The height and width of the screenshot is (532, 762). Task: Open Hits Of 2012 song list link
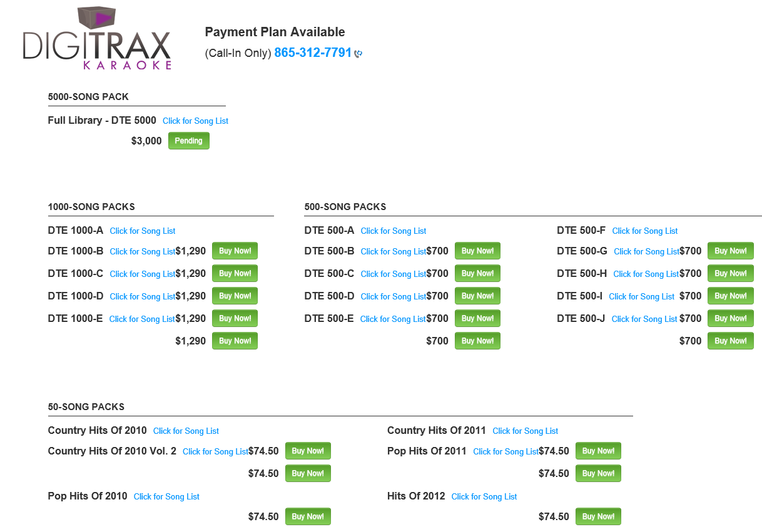(x=484, y=497)
